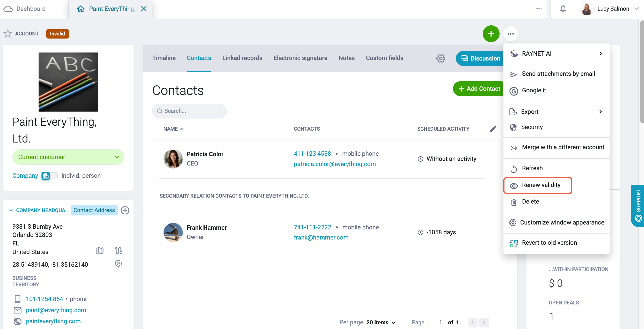Expand the Lucy Salmon user menu
The height and width of the screenshot is (329, 644).
pos(637,9)
